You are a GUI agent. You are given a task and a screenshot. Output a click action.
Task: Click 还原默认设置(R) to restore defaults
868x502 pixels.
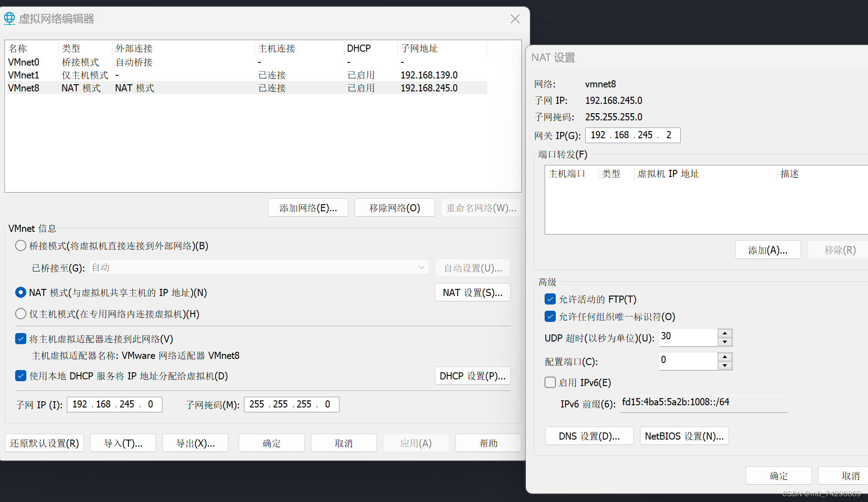click(44, 443)
